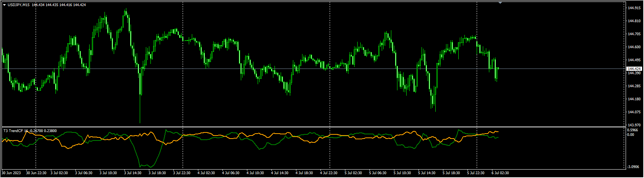Click indicator scale value -3.0906
The image size is (644, 178).
633,167
